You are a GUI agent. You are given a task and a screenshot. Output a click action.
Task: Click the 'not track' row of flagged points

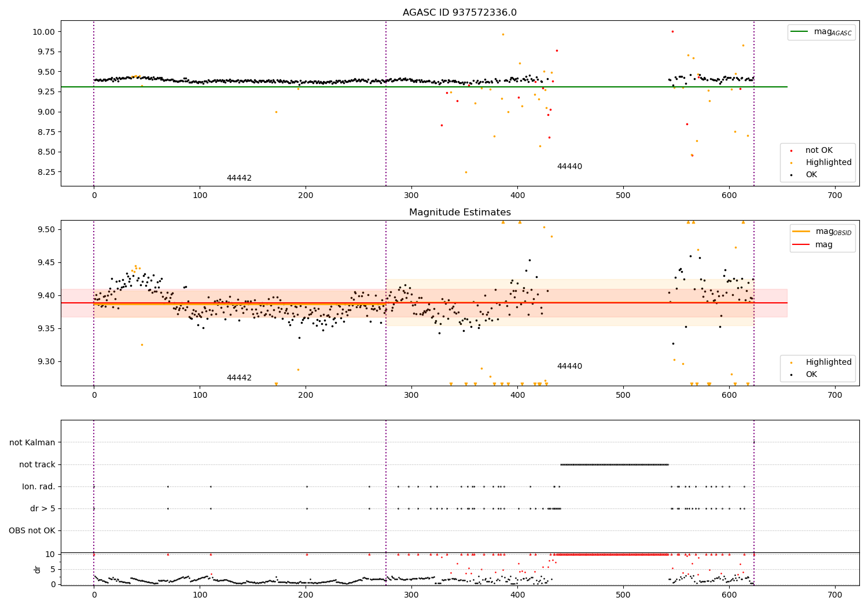tap(615, 464)
